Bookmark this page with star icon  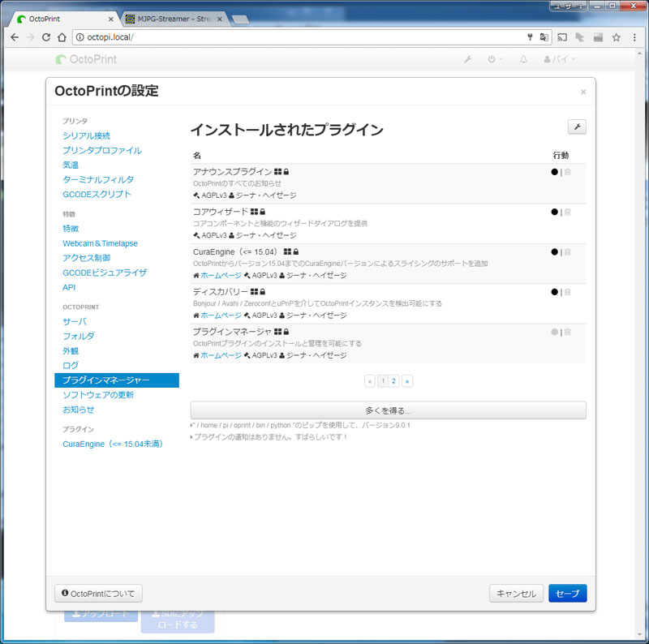pos(617,37)
